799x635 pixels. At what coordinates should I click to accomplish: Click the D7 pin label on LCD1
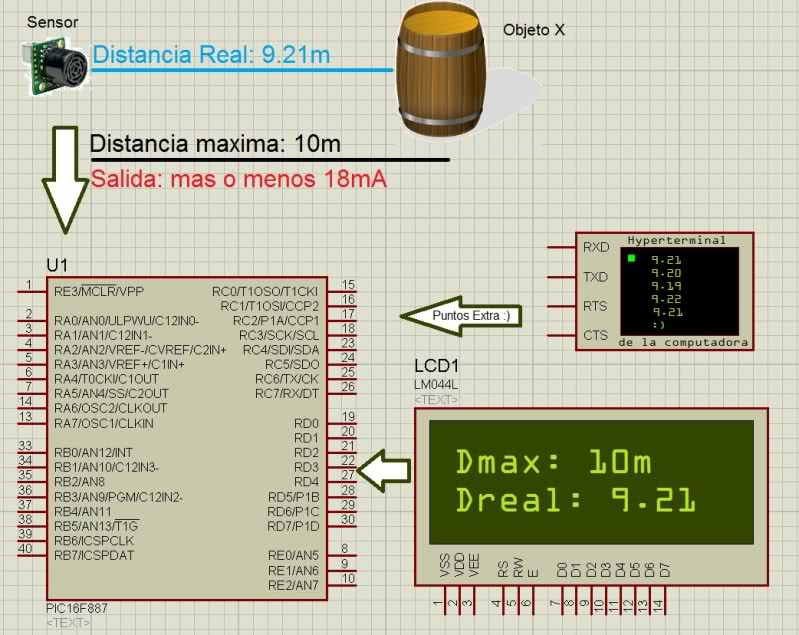click(665, 570)
